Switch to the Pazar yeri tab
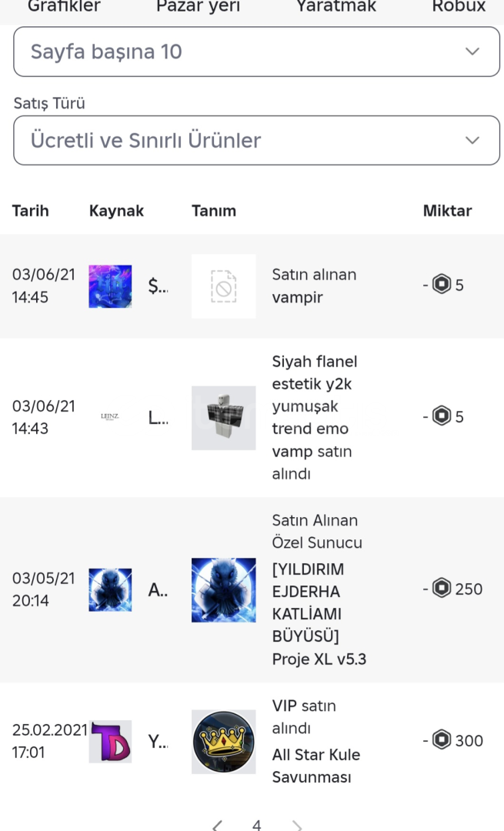Image resolution: width=504 pixels, height=831 pixels. (x=198, y=7)
